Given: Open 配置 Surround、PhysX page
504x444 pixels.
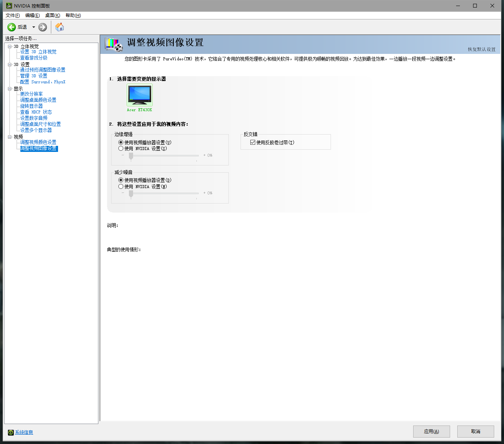Looking at the screenshot, I should point(43,82).
